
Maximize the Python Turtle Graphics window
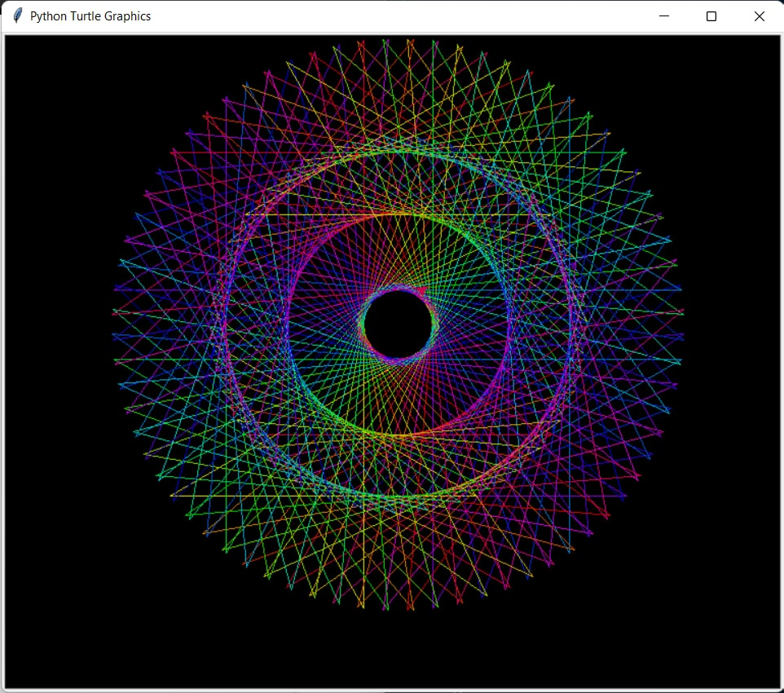(711, 16)
